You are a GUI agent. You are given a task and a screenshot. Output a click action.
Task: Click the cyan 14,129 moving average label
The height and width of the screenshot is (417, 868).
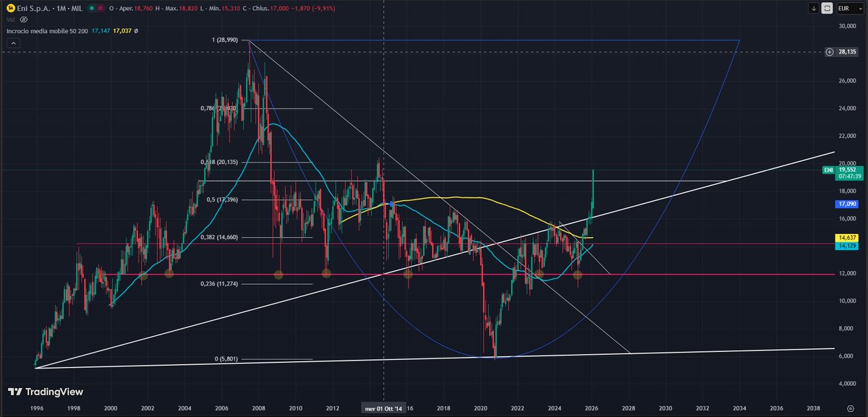click(x=846, y=246)
